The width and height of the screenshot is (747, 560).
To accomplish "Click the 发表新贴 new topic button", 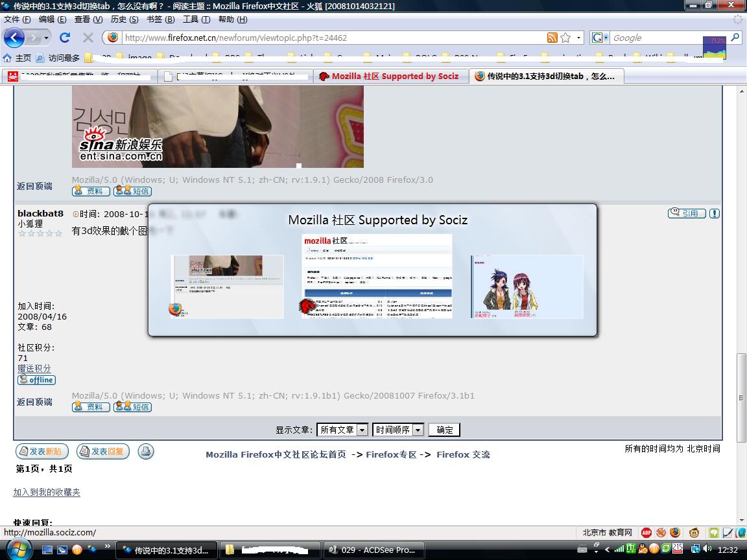I will coord(42,451).
